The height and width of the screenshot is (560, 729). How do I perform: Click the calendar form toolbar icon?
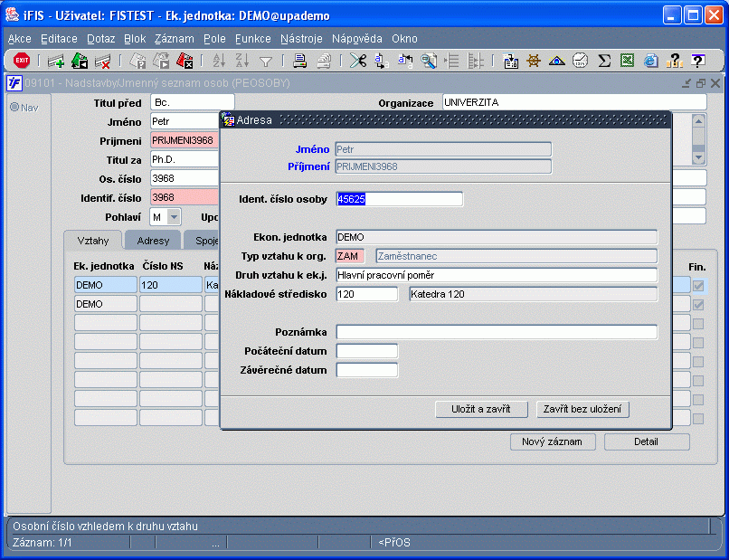pyautogui.click(x=510, y=61)
